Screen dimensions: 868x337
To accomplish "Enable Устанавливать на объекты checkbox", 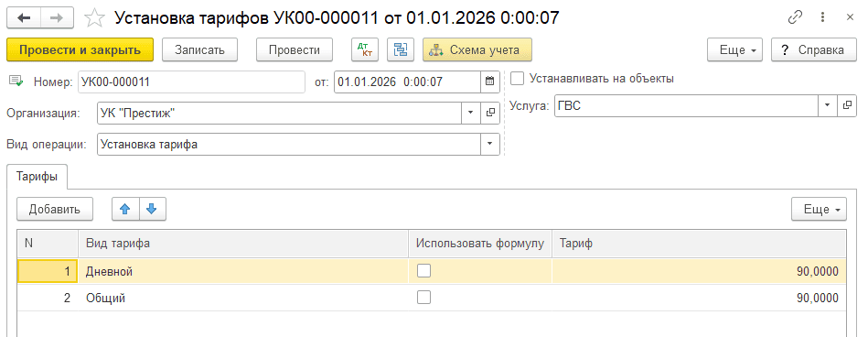I will 517,78.
